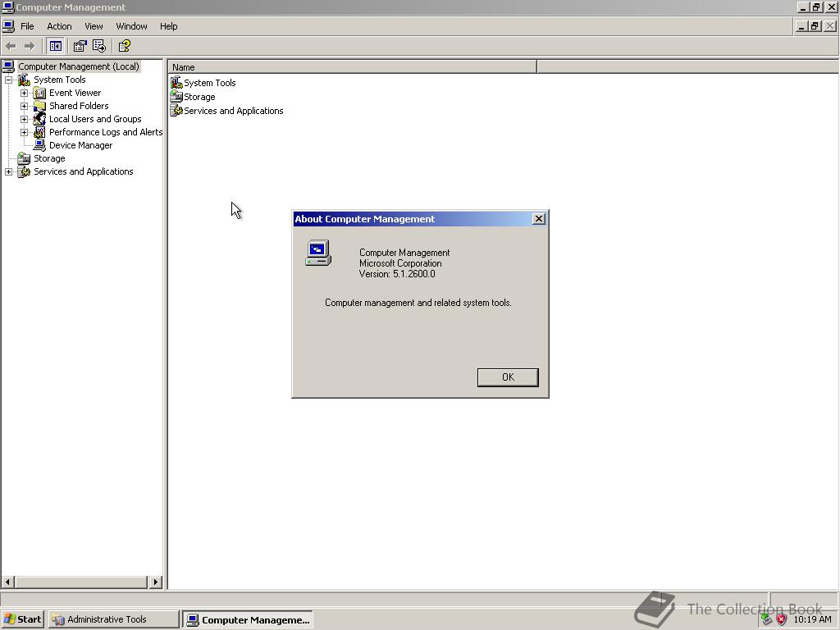Open the File menu
840x630 pixels.
27,26
